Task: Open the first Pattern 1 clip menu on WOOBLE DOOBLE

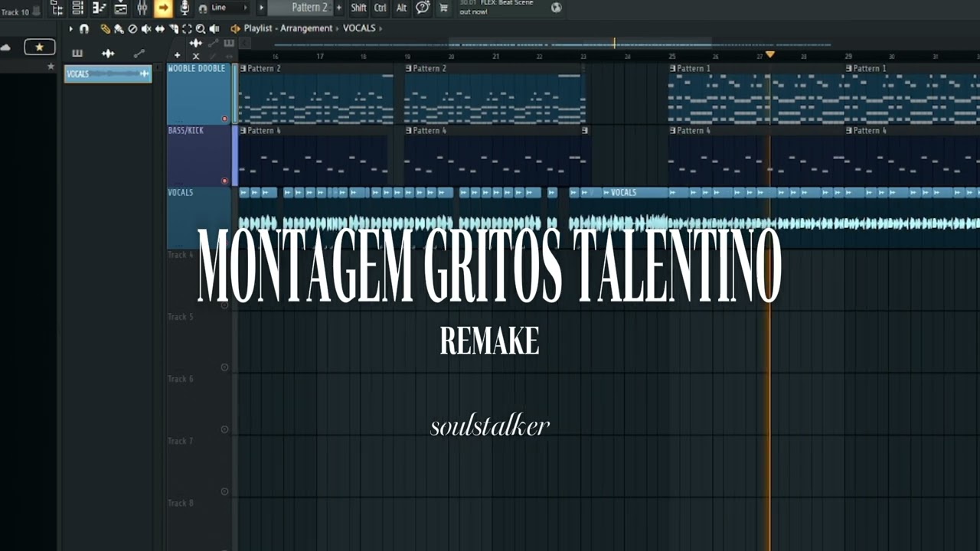Action: pyautogui.click(x=672, y=68)
